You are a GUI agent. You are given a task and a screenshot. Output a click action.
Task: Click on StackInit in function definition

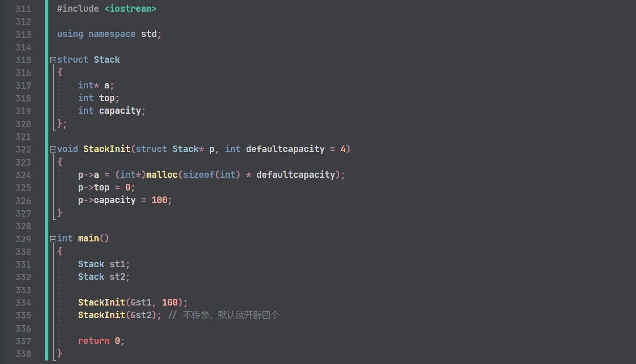(x=107, y=149)
